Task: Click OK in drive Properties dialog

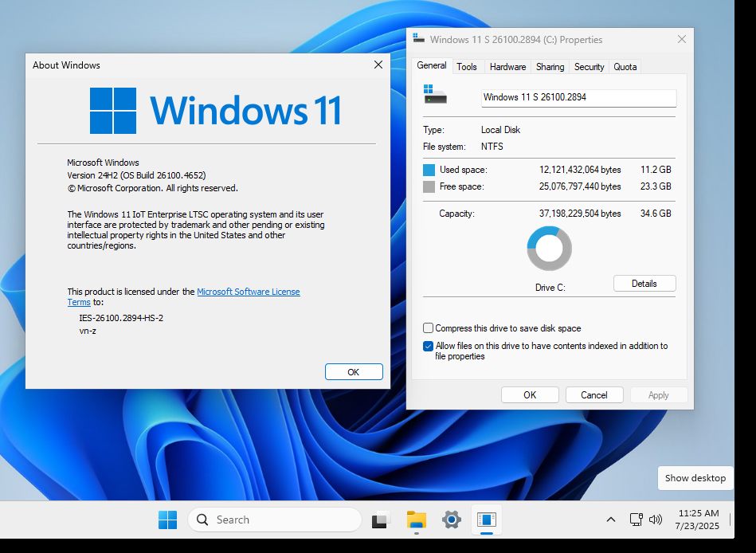Action: [x=530, y=395]
